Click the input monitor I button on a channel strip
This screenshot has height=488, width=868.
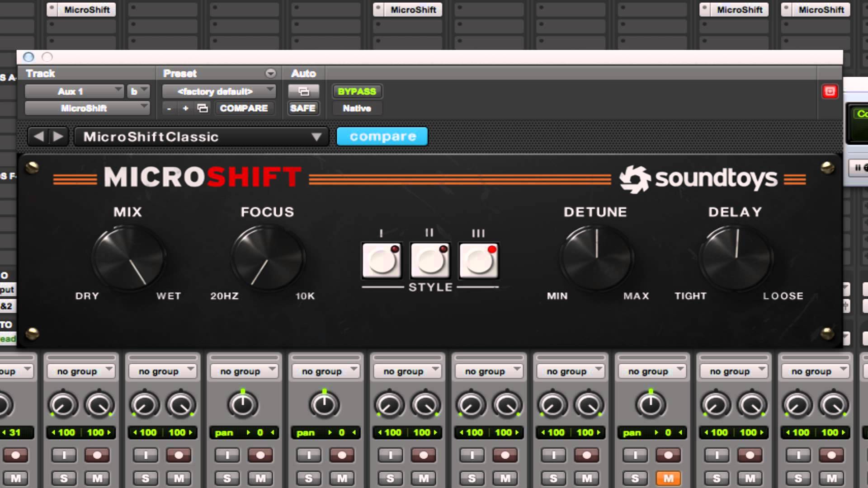tap(64, 455)
